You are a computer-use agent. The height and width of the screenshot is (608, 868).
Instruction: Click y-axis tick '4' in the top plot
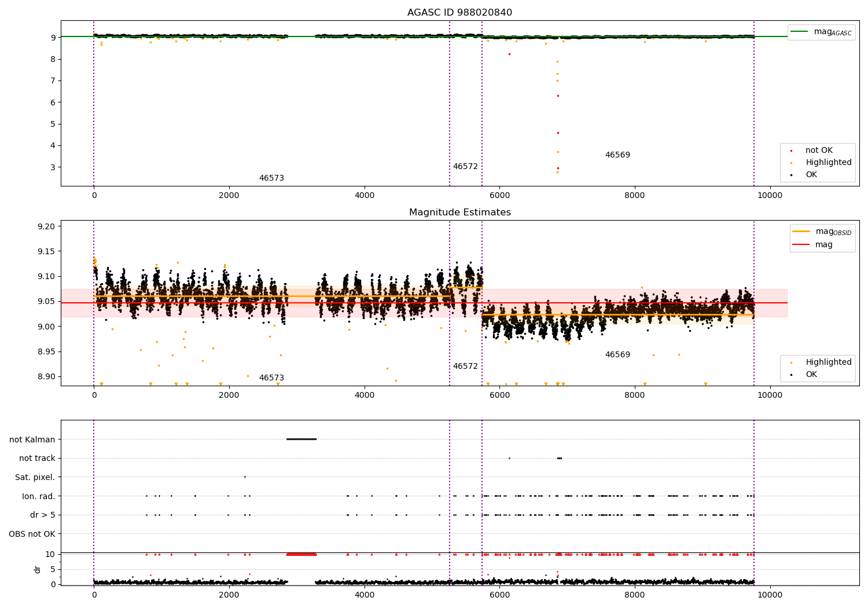coord(53,145)
